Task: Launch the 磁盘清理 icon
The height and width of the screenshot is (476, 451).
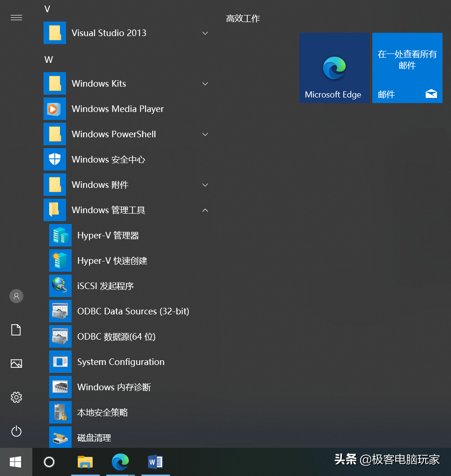Action: pyautogui.click(x=60, y=437)
